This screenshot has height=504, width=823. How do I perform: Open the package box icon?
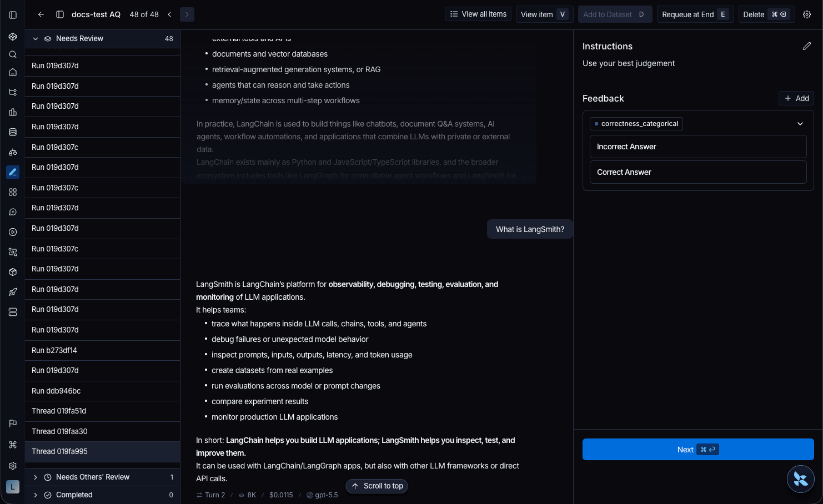(13, 272)
